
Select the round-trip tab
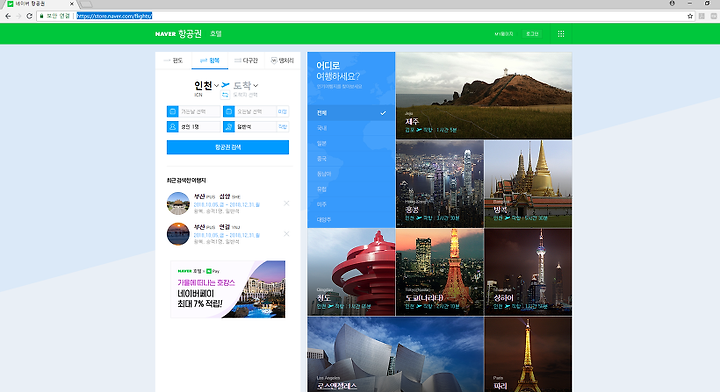point(209,61)
